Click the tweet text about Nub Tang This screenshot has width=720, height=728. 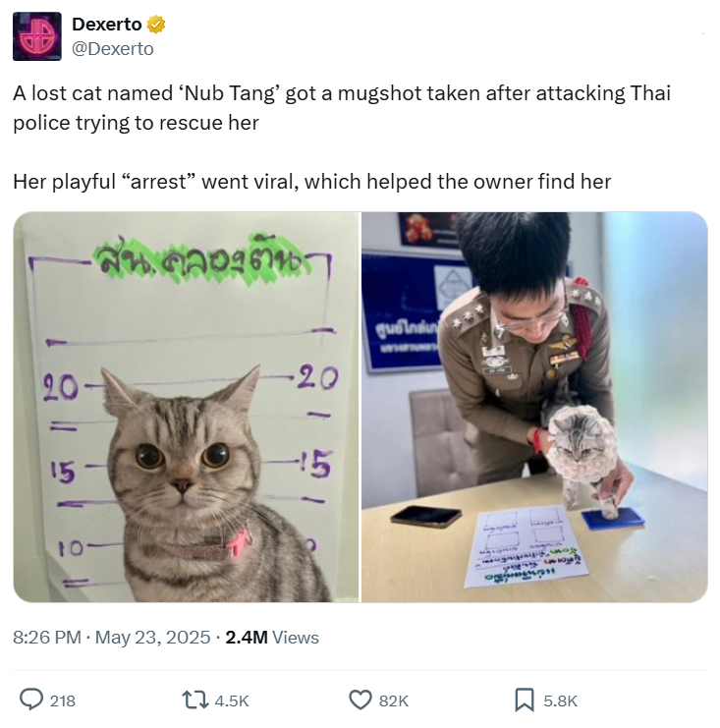tap(342, 108)
